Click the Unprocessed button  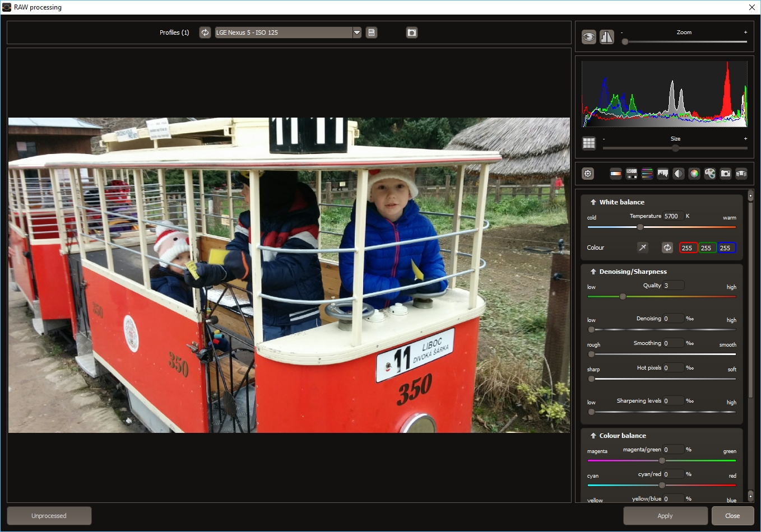coord(49,516)
